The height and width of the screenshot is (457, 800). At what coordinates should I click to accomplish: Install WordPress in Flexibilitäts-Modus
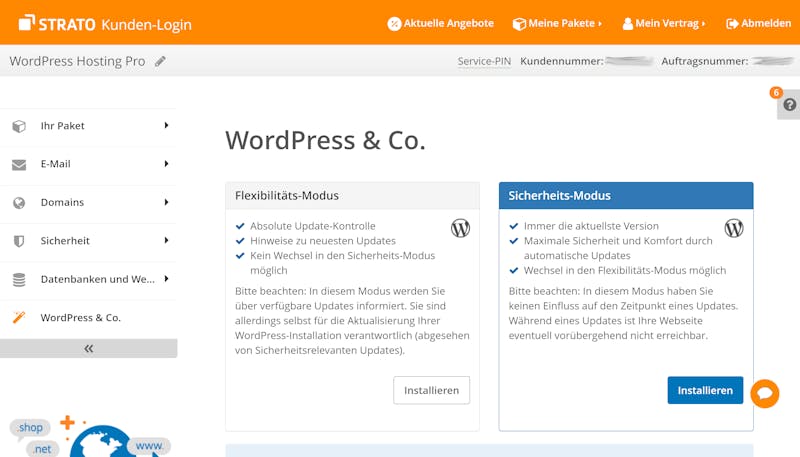tap(431, 390)
